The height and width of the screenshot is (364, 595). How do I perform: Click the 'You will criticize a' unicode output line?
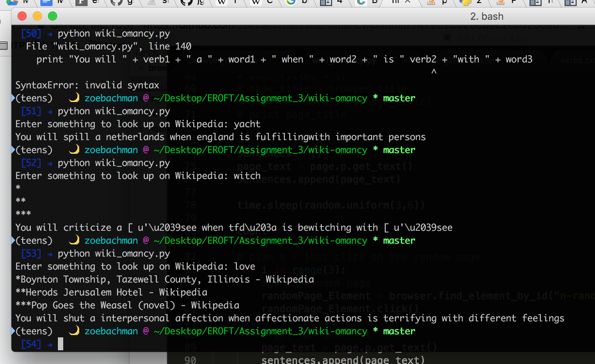coord(234,228)
